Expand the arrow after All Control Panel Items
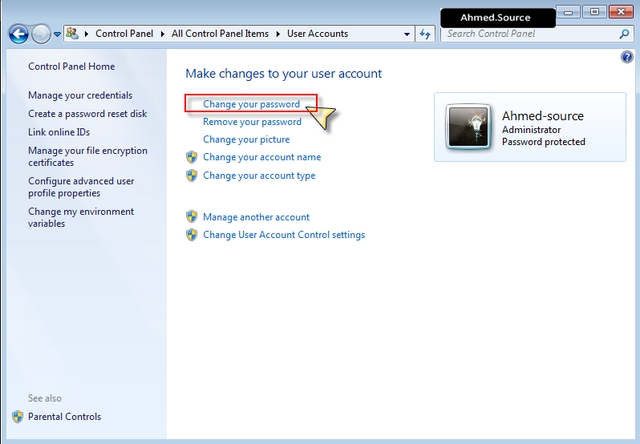Screen dimensions: 640x444 click(278, 34)
